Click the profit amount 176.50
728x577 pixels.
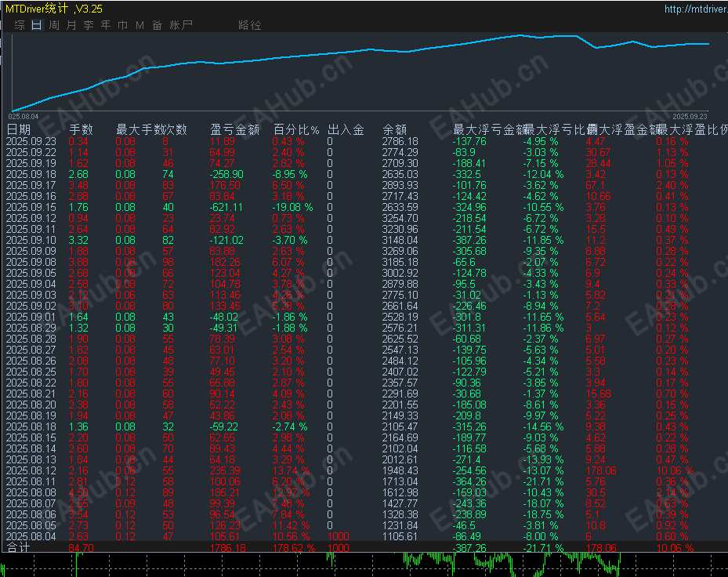(225, 185)
